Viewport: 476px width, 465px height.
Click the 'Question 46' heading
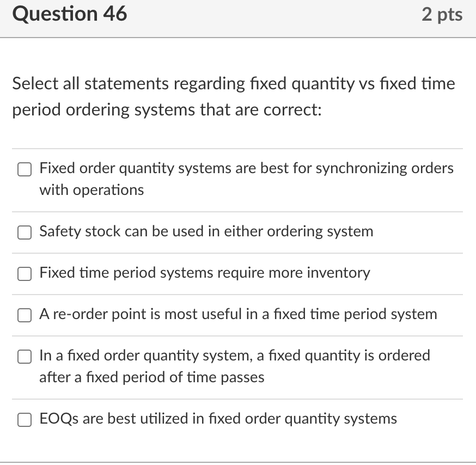70,14
